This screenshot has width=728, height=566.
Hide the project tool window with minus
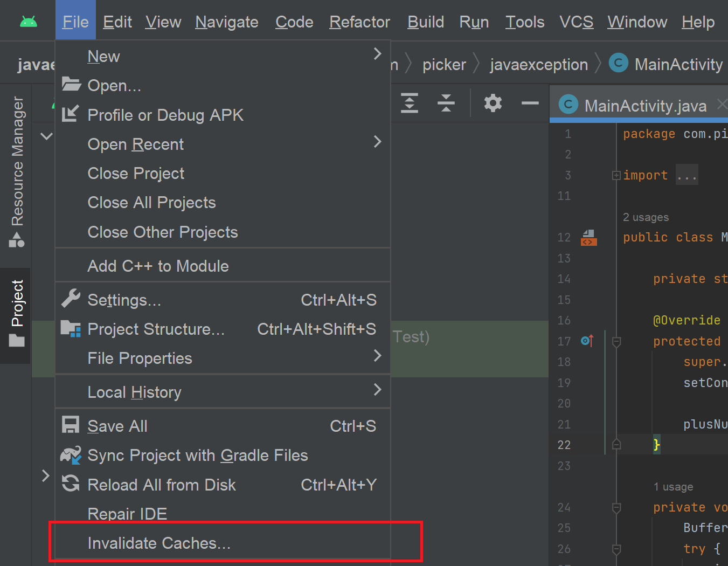click(x=530, y=102)
